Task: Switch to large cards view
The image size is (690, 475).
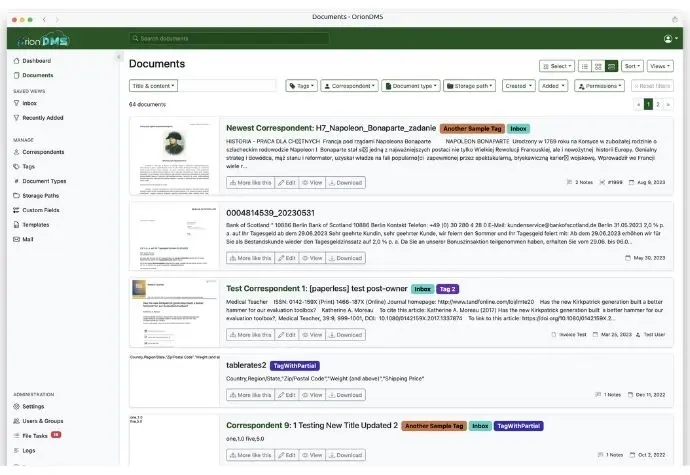Action: click(x=611, y=66)
